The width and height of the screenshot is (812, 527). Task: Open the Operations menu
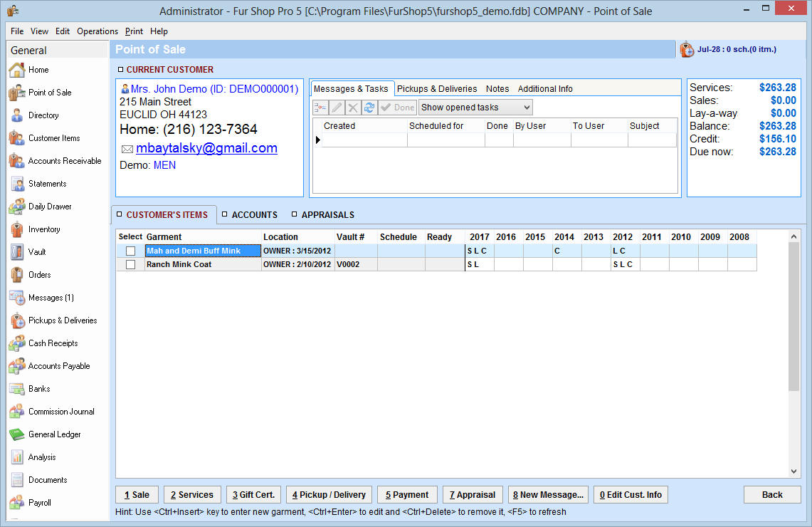click(x=97, y=31)
